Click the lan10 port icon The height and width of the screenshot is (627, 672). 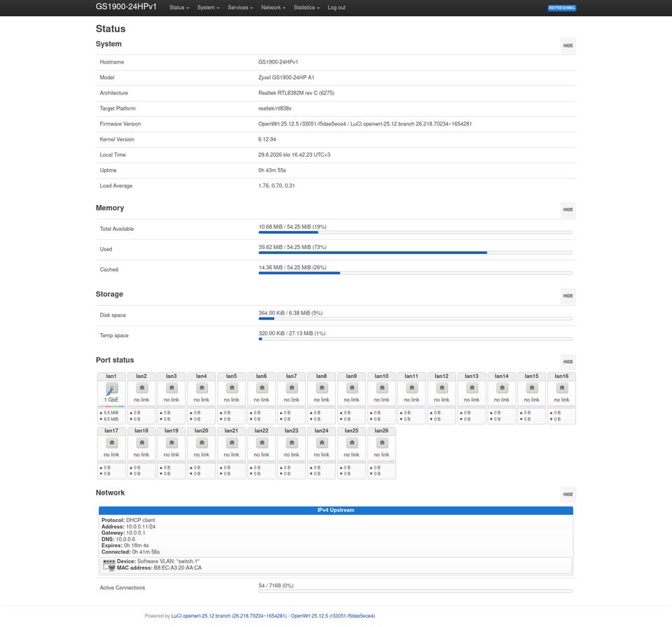(381, 388)
